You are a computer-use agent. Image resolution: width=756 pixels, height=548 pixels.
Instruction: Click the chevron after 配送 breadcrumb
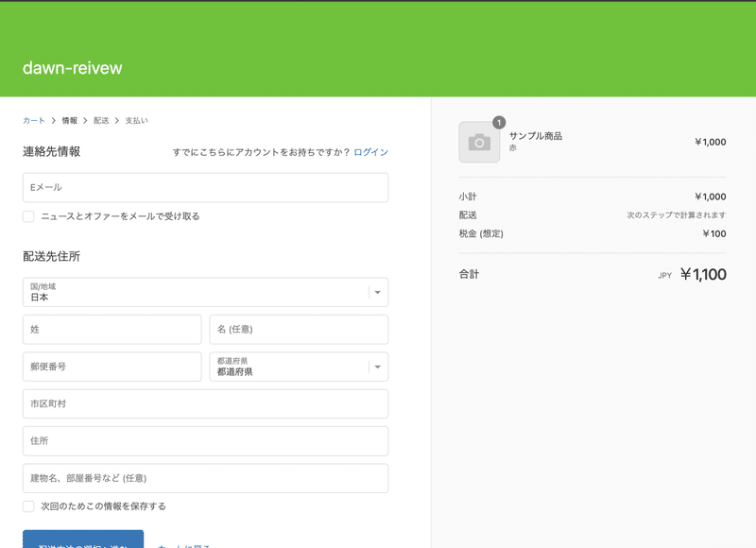tap(116, 121)
